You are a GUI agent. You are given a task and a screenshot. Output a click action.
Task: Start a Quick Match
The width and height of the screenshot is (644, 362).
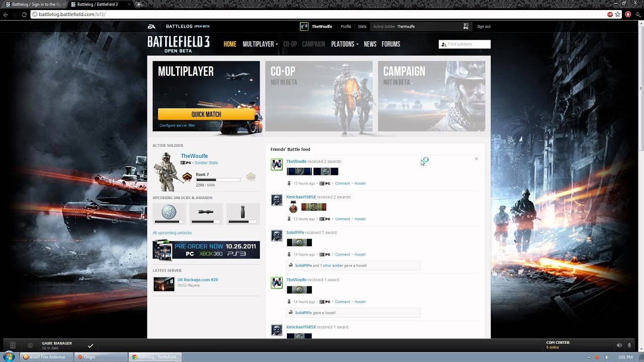[206, 114]
